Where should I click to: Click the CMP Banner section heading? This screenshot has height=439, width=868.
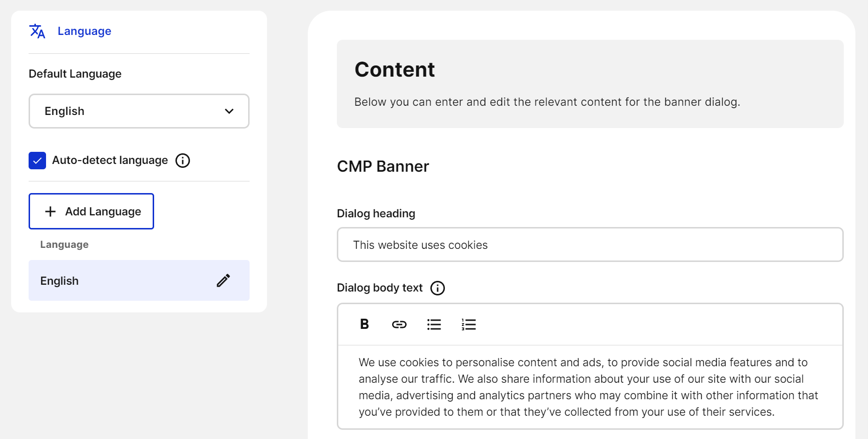(x=383, y=166)
